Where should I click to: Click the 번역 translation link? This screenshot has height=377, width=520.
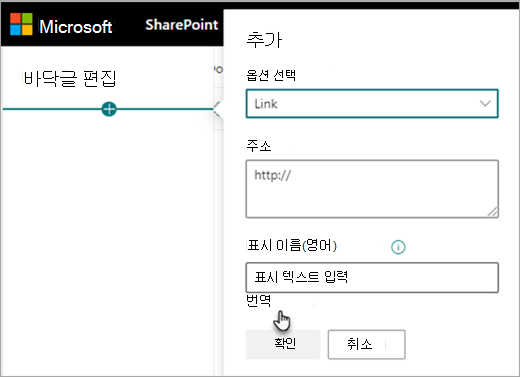258,301
